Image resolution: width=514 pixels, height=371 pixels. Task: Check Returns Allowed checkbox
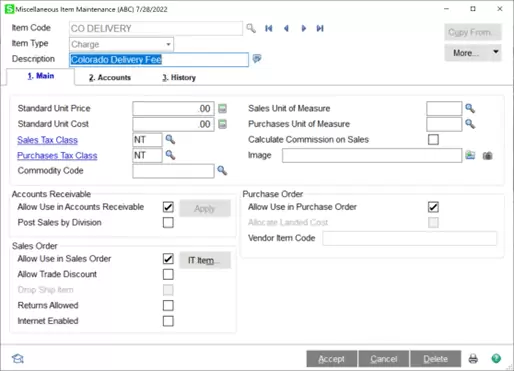click(x=168, y=305)
